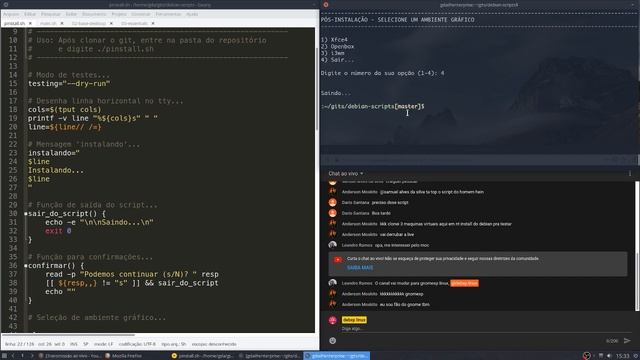The image size is (640, 360).
Task: Click the workspace left arrow on taskbar
Action: [13, 356]
